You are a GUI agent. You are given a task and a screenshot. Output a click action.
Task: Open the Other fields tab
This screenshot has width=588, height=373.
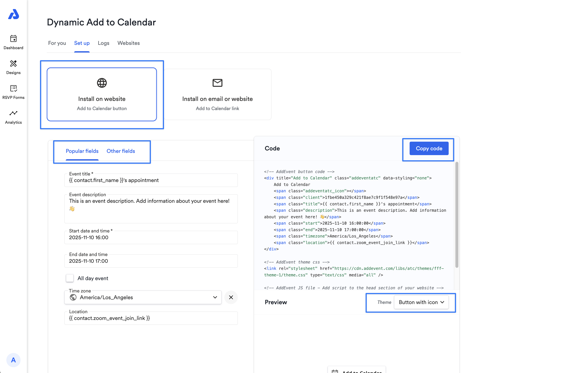coord(121,151)
